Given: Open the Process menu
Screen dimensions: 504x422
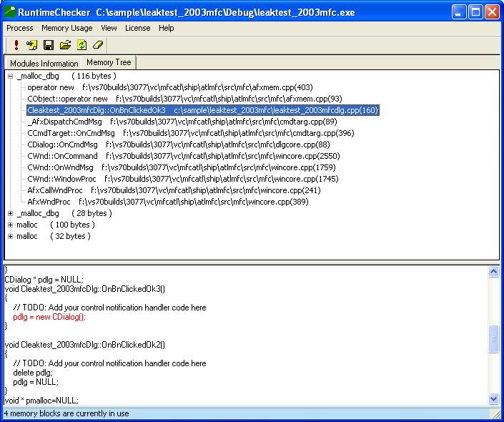Looking at the screenshot, I should coord(19,28).
